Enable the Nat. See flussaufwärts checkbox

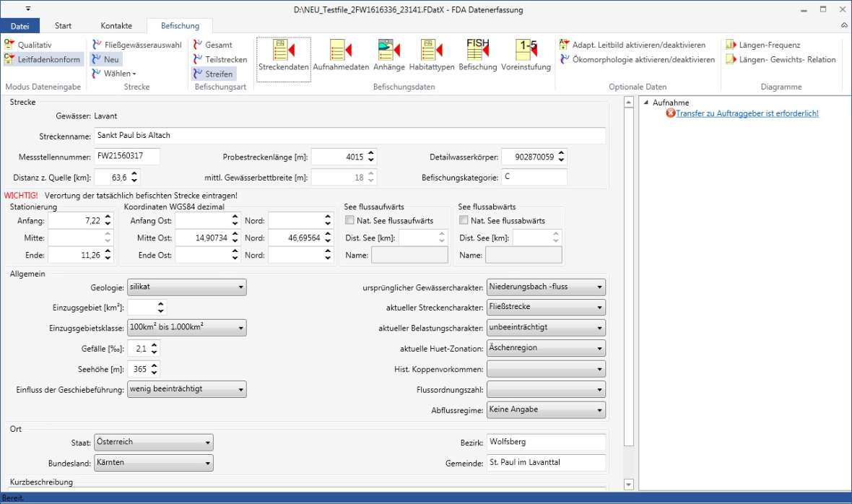pos(350,220)
